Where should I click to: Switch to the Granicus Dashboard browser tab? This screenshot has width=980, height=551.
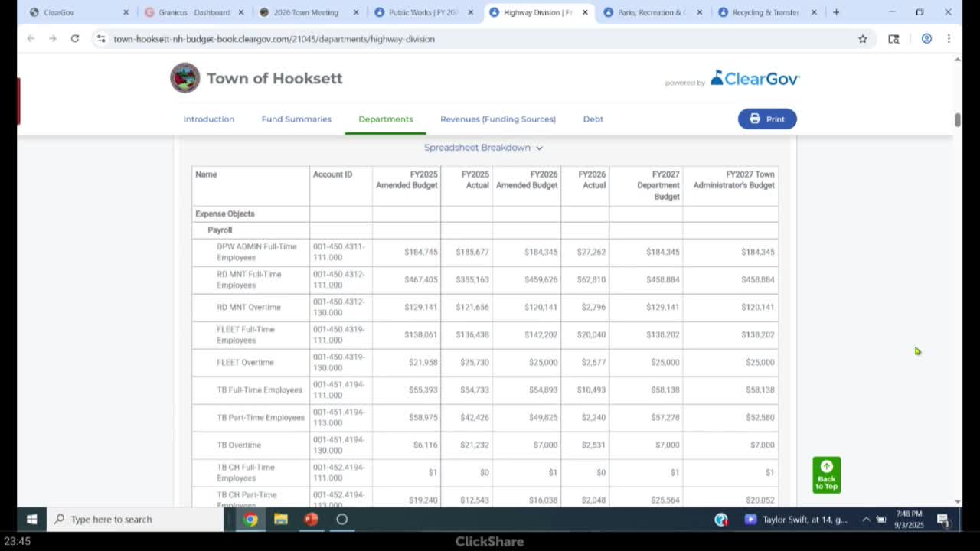click(193, 12)
